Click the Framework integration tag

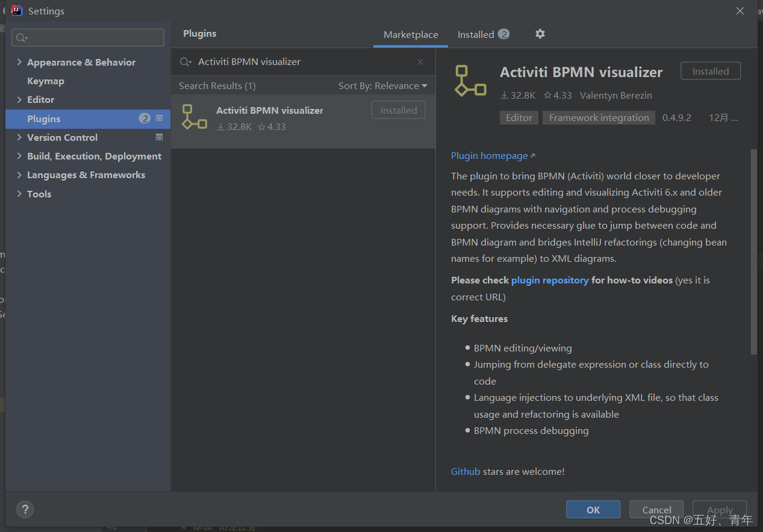(x=599, y=118)
